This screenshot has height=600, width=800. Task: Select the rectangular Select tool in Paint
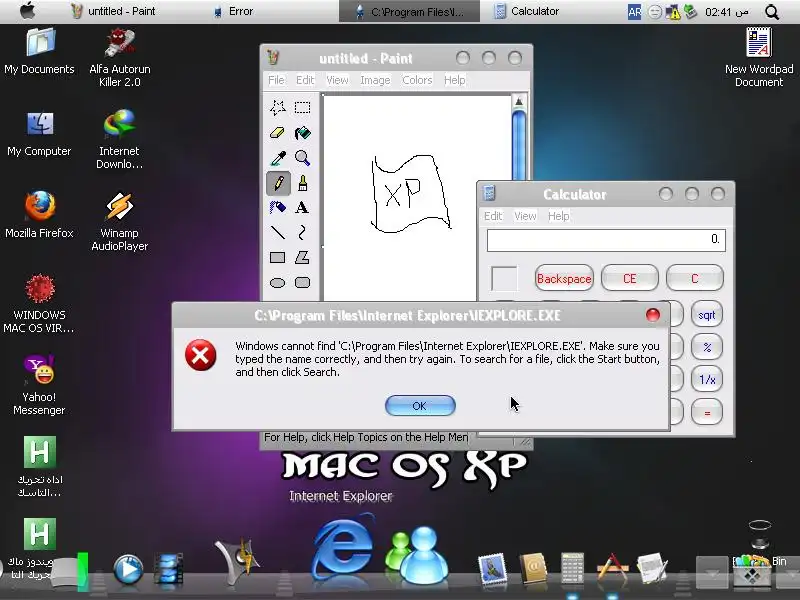click(302, 108)
